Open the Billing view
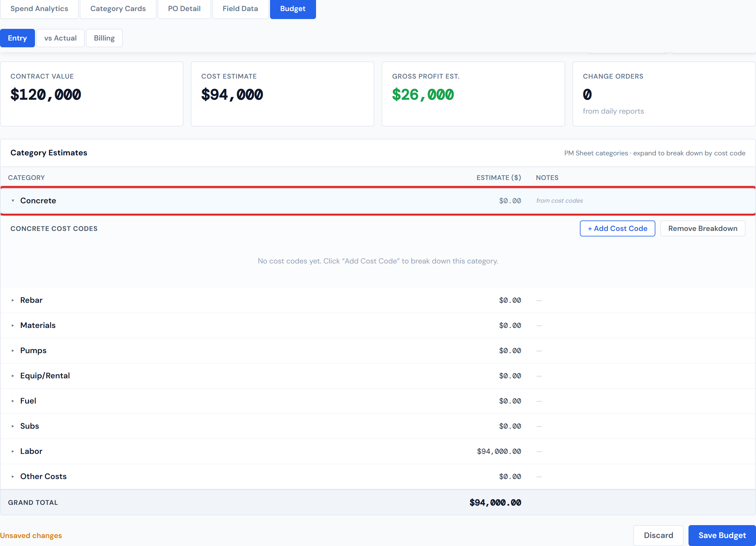Screen dimensions: 756x546 (104, 38)
